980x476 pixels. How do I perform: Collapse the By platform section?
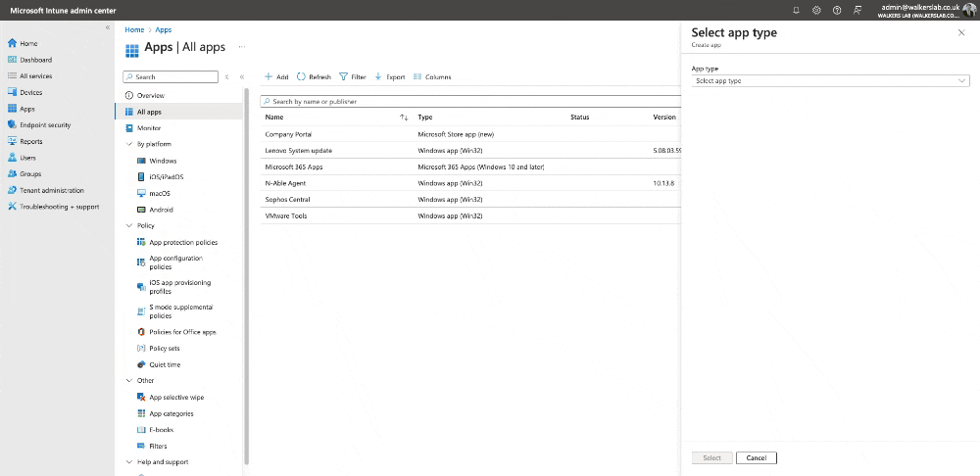pos(128,144)
